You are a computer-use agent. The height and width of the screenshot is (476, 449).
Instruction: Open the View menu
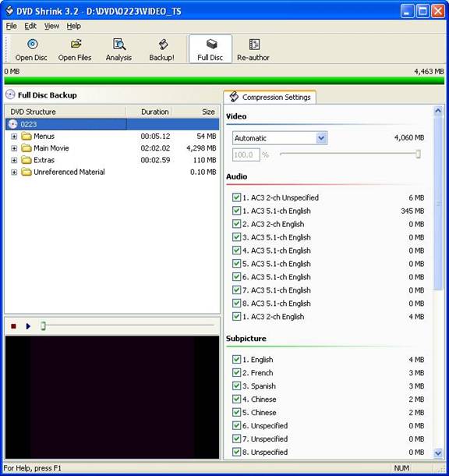(x=51, y=26)
